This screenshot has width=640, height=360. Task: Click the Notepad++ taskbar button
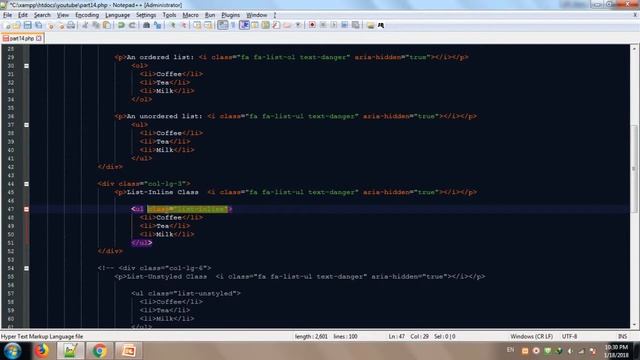tap(70, 351)
